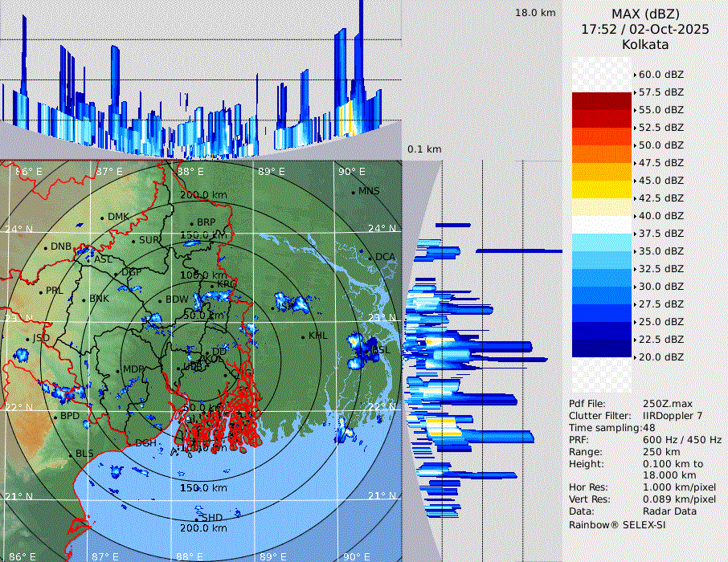Select the DCA station dot
Screen dimensions: 728x562
(x=370, y=258)
